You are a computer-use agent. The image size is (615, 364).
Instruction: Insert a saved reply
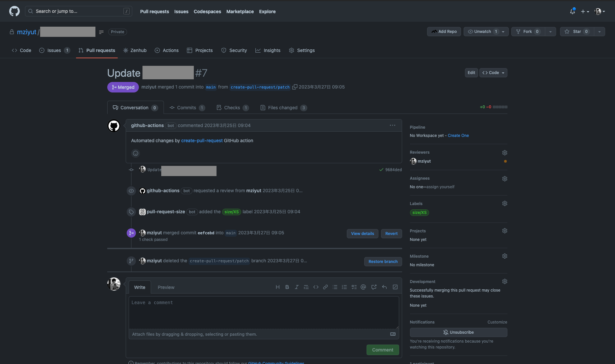point(384,287)
